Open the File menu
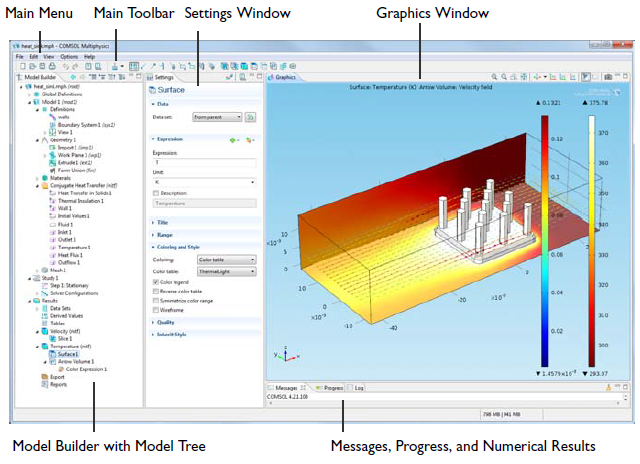This screenshot has width=640, height=464. click(x=20, y=57)
